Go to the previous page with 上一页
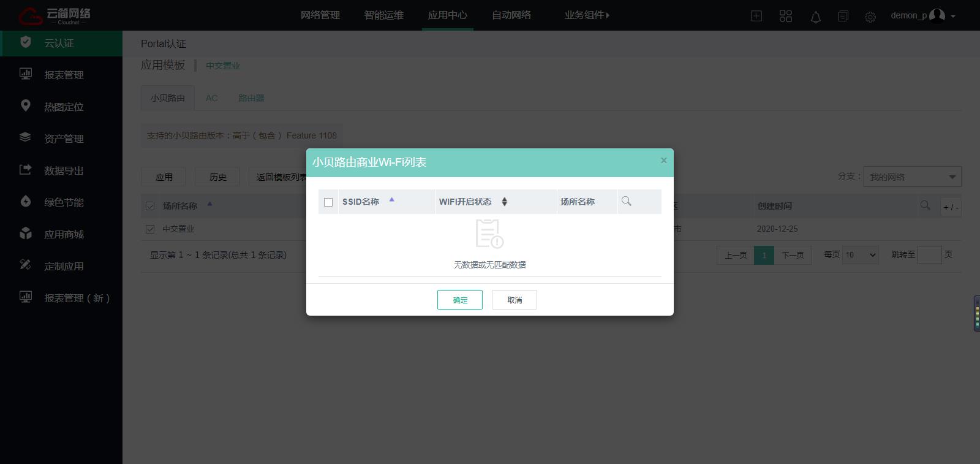The width and height of the screenshot is (980, 464). (736, 255)
